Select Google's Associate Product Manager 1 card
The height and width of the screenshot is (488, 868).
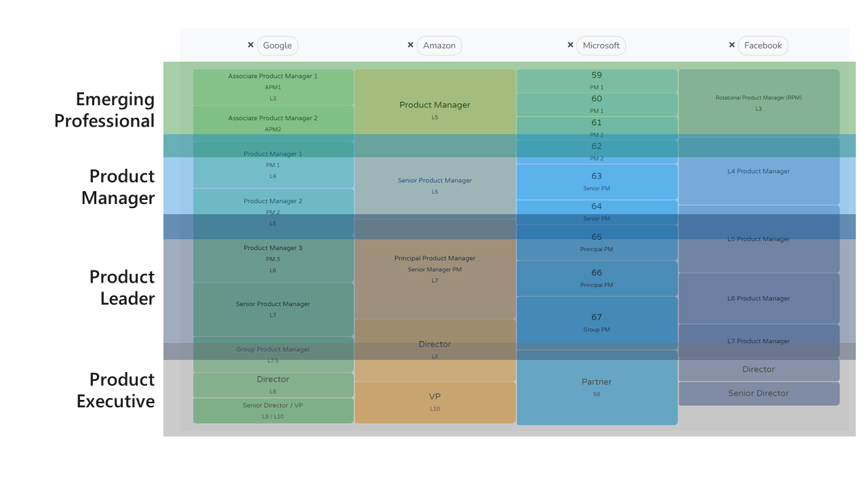pos(273,87)
